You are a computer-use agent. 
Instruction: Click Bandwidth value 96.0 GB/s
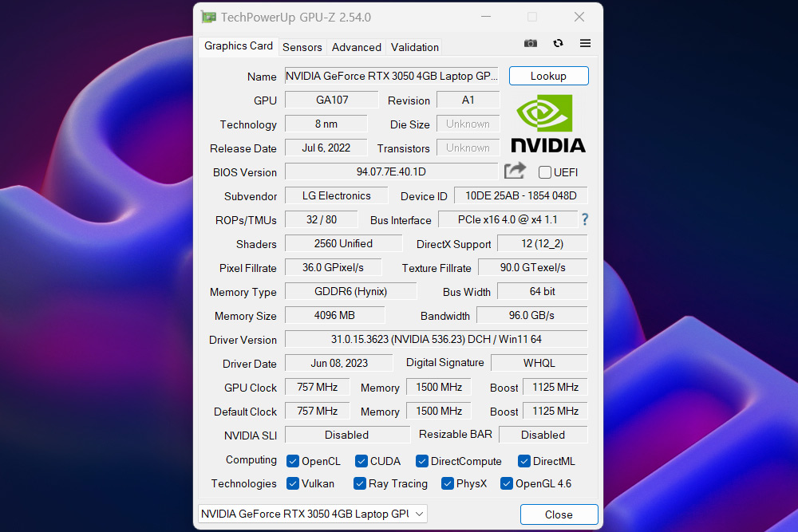pyautogui.click(x=531, y=315)
